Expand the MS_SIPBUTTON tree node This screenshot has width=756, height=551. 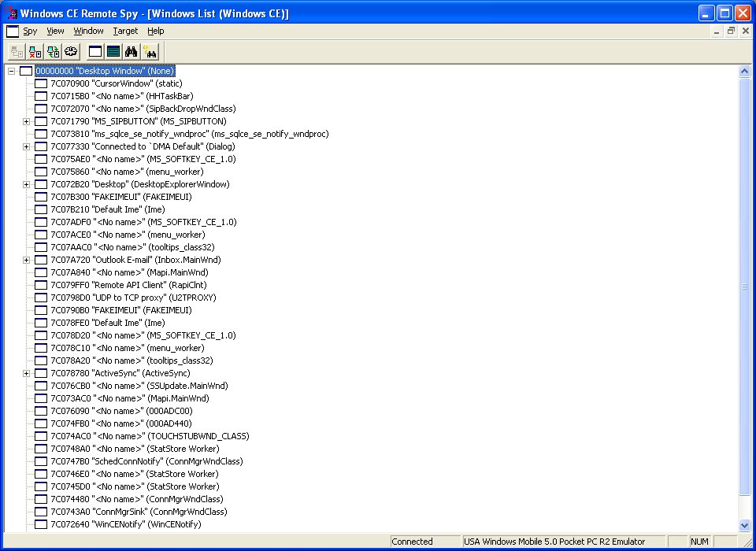[x=26, y=121]
